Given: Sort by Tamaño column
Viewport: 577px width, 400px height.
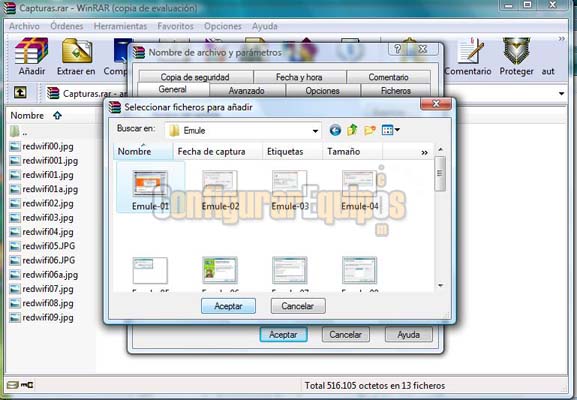Looking at the screenshot, I should 353,152.
